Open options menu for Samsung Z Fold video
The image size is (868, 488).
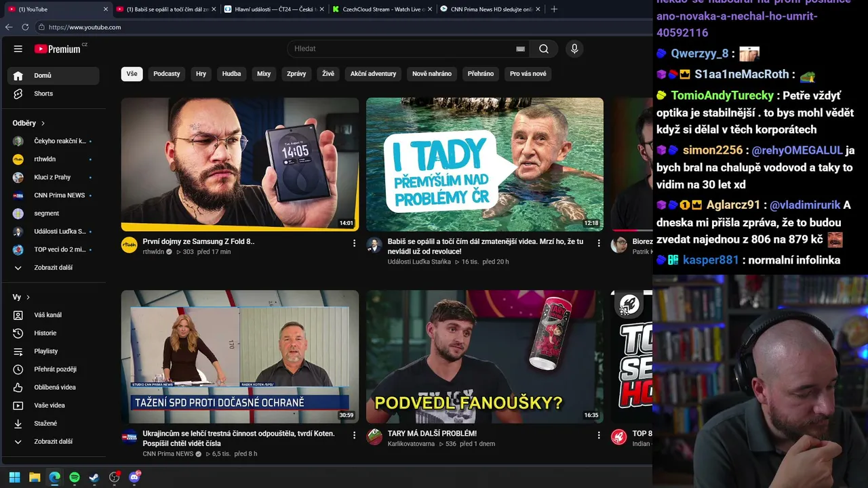(x=354, y=243)
